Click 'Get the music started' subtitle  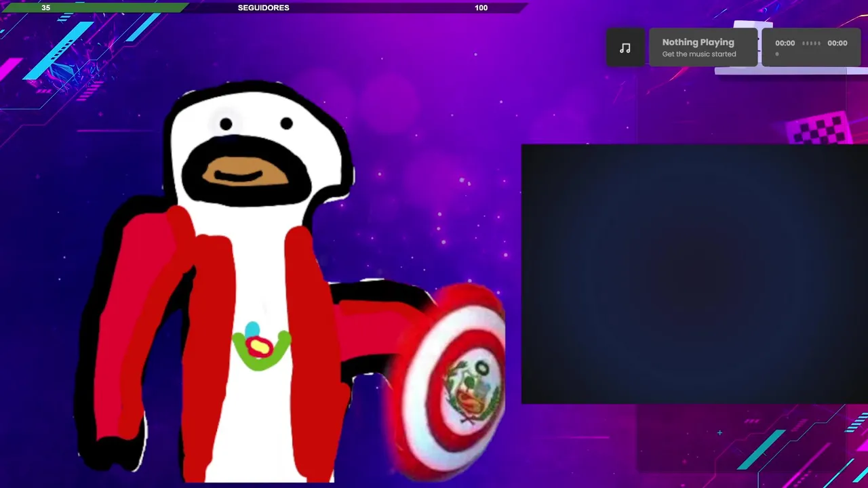coord(698,54)
